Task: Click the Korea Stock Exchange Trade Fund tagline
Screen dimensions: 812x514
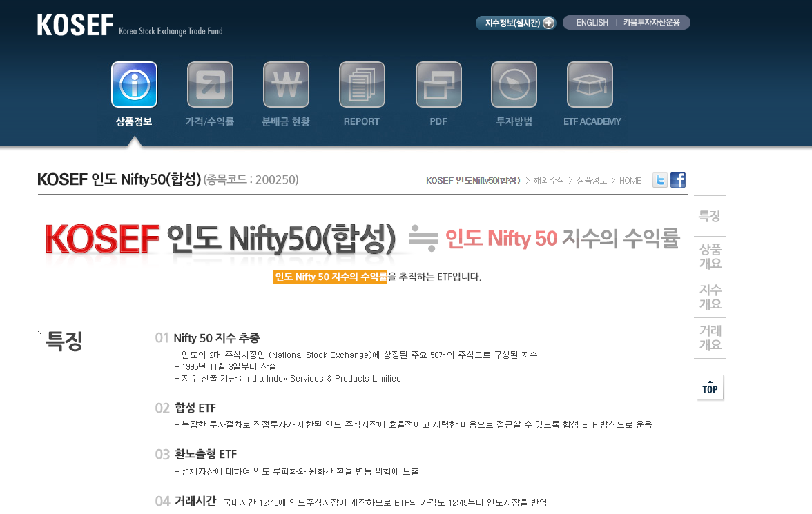Action: tap(171, 31)
